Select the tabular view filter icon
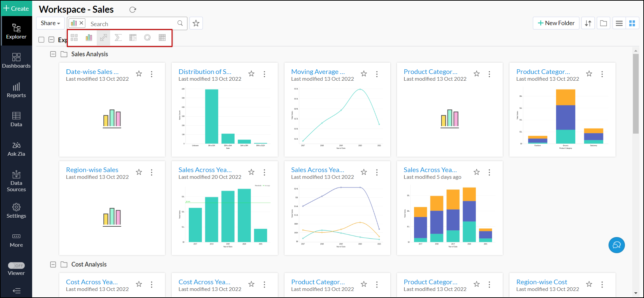Image resolution: width=644 pixels, height=298 pixels. point(162,38)
